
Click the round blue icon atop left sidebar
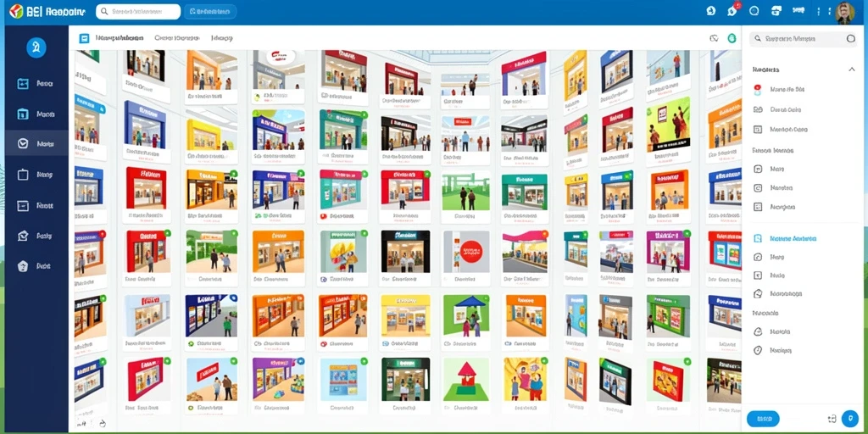tap(36, 48)
